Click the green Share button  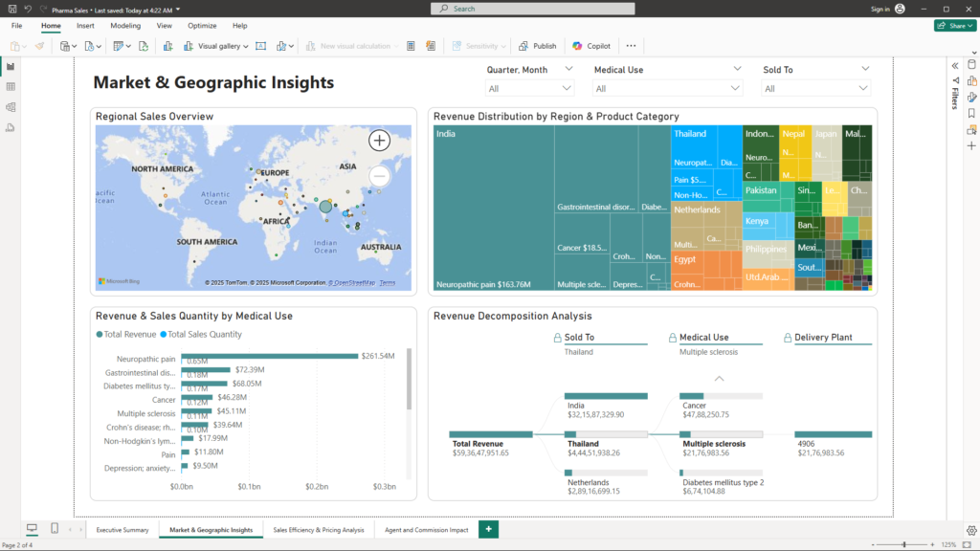point(954,26)
